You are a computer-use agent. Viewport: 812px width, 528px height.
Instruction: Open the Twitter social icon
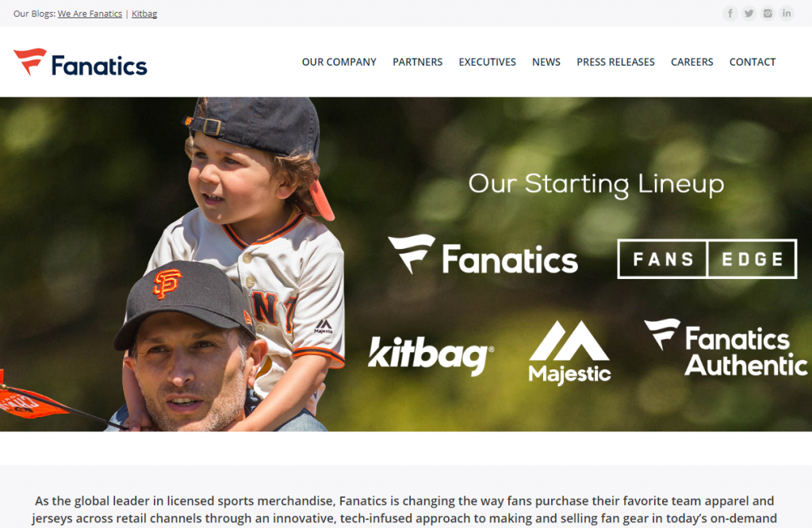pos(749,13)
